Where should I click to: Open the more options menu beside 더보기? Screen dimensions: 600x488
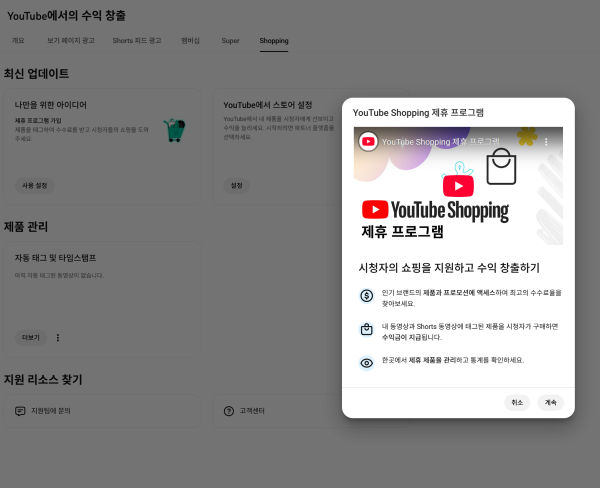point(58,337)
